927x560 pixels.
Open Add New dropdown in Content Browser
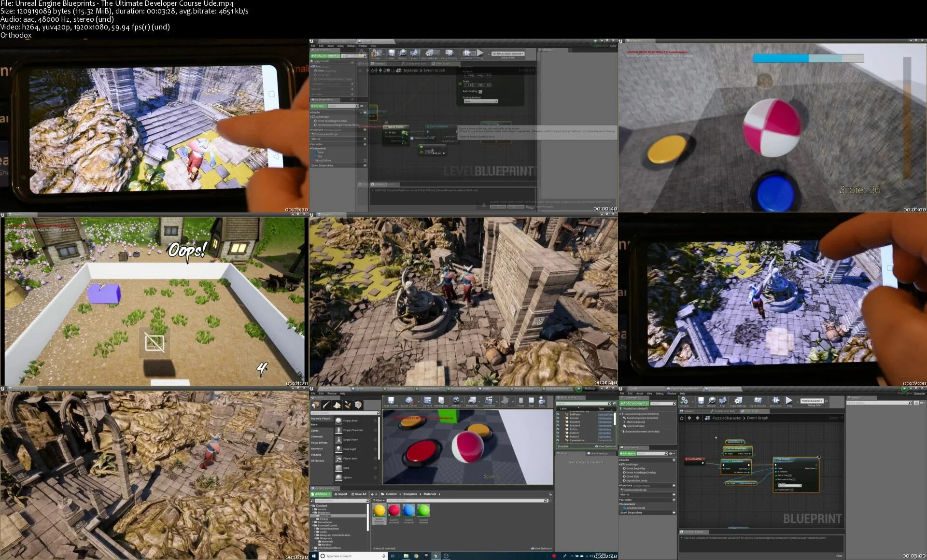322,494
